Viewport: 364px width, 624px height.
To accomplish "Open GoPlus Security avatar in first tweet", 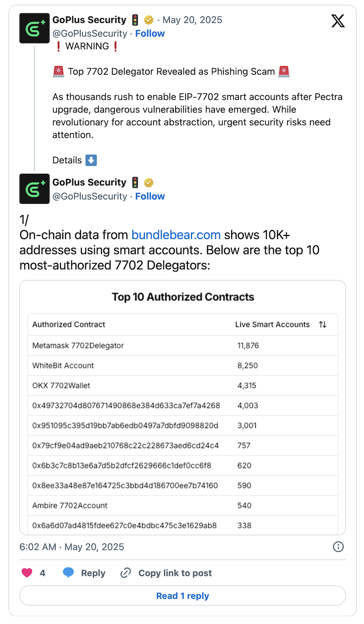I will (x=35, y=28).
